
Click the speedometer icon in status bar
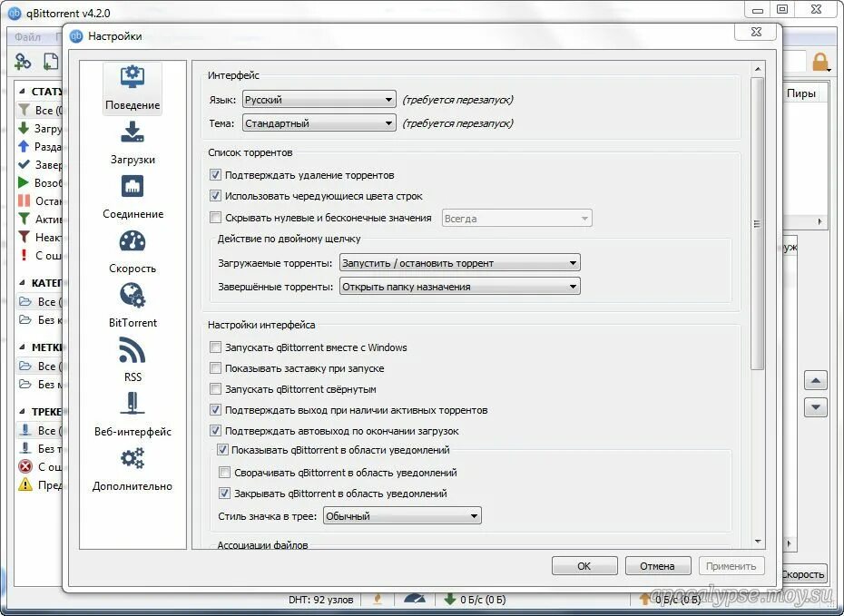(x=414, y=599)
